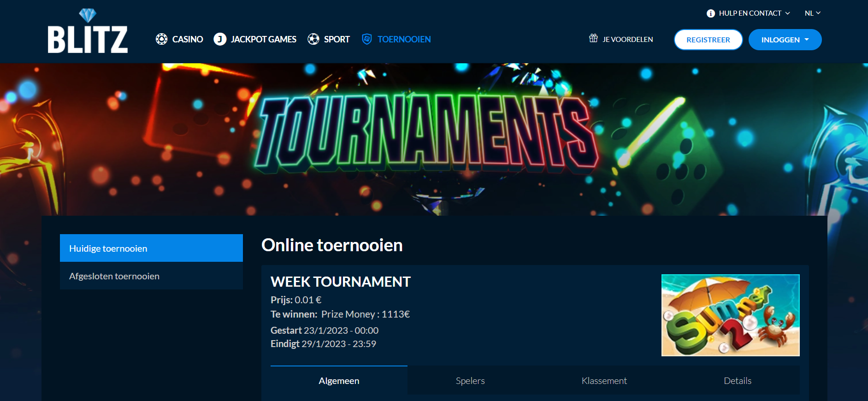This screenshot has width=868, height=401.
Task: Go to Jackpot Games section
Action: click(263, 39)
